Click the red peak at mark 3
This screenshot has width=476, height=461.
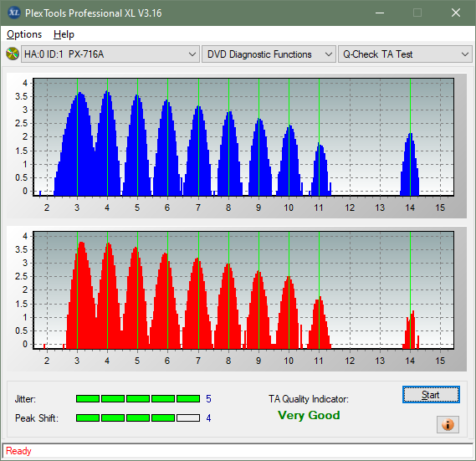[x=81, y=295]
